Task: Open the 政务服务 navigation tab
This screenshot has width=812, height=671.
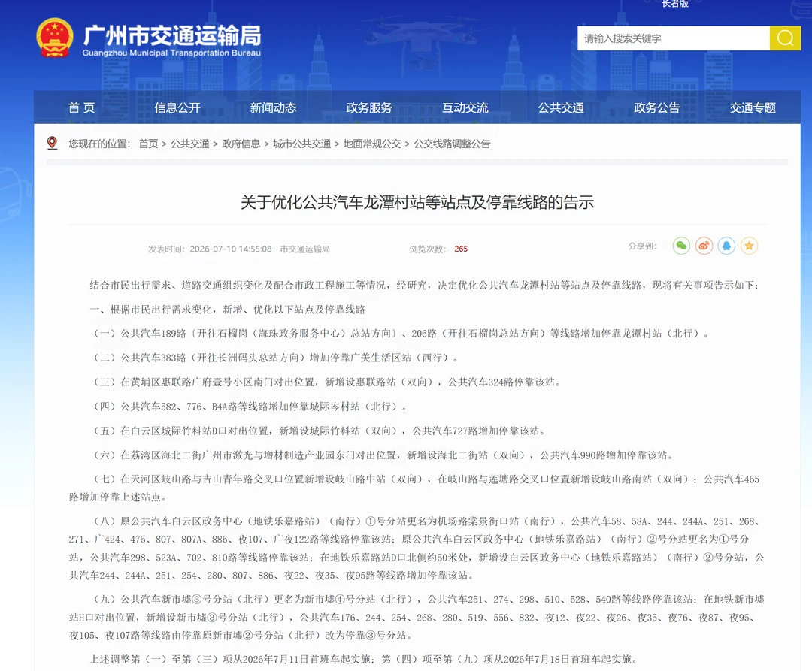Action: 369,107
